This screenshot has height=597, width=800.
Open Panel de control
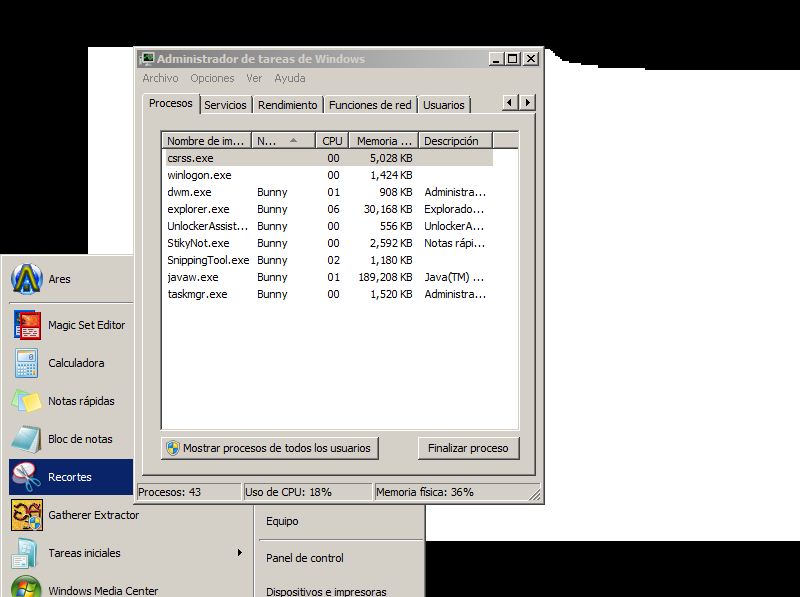click(305, 558)
